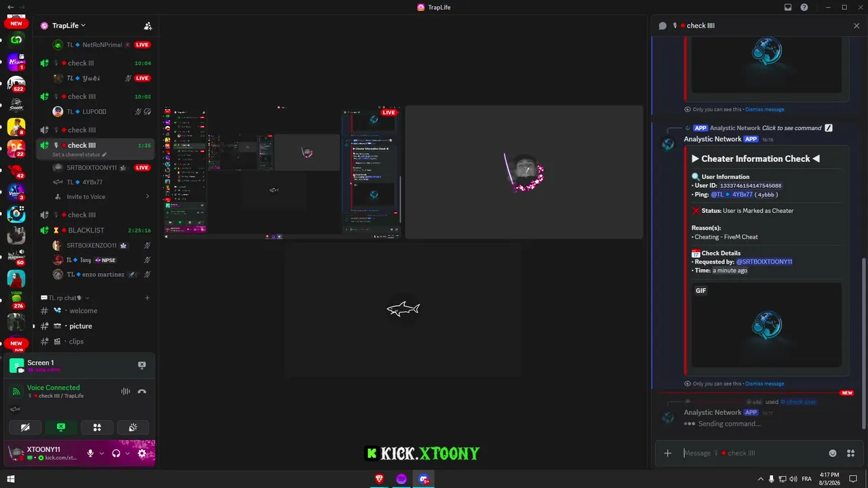868x488 pixels.
Task: Open the welcome text channel
Action: [x=96, y=311]
